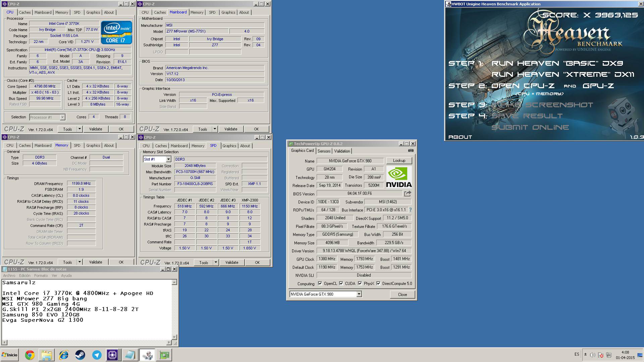Click the GPU-Z green card taskbar icon
This screenshot has height=362, width=644.
(164, 355)
